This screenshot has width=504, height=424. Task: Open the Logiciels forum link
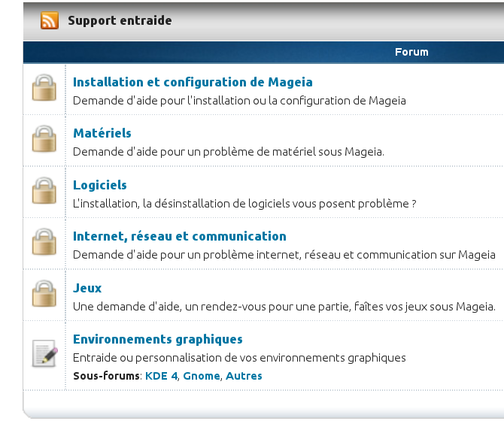coord(100,185)
